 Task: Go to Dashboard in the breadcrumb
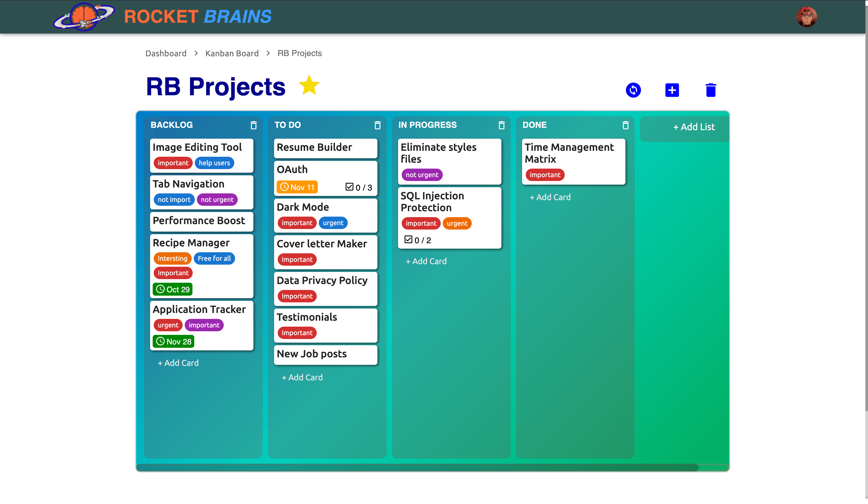point(166,53)
